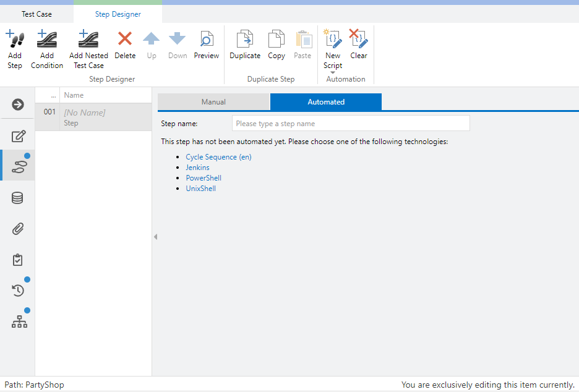This screenshot has height=392, width=579.
Task: Collapse the step list panel splitter arrow
Action: point(155,237)
